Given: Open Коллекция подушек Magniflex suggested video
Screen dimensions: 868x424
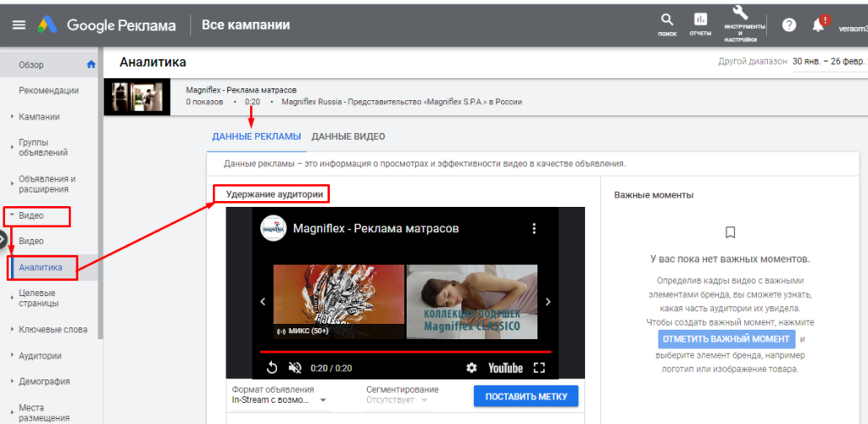Looking at the screenshot, I should pos(472,302).
